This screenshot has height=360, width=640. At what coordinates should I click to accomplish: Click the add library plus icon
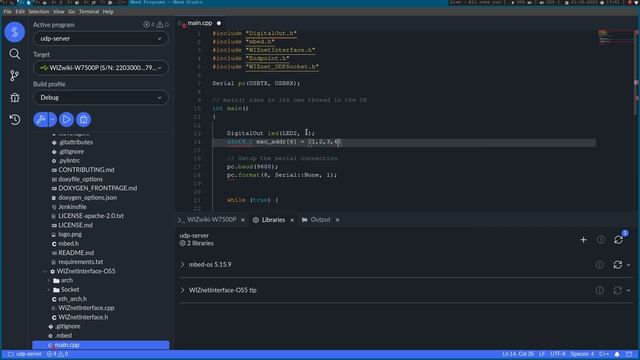click(583, 240)
